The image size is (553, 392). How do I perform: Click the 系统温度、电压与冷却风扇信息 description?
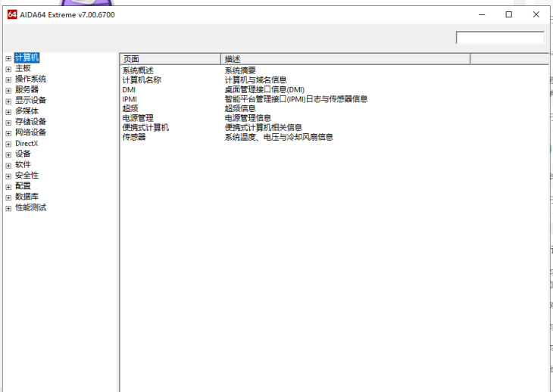click(279, 137)
